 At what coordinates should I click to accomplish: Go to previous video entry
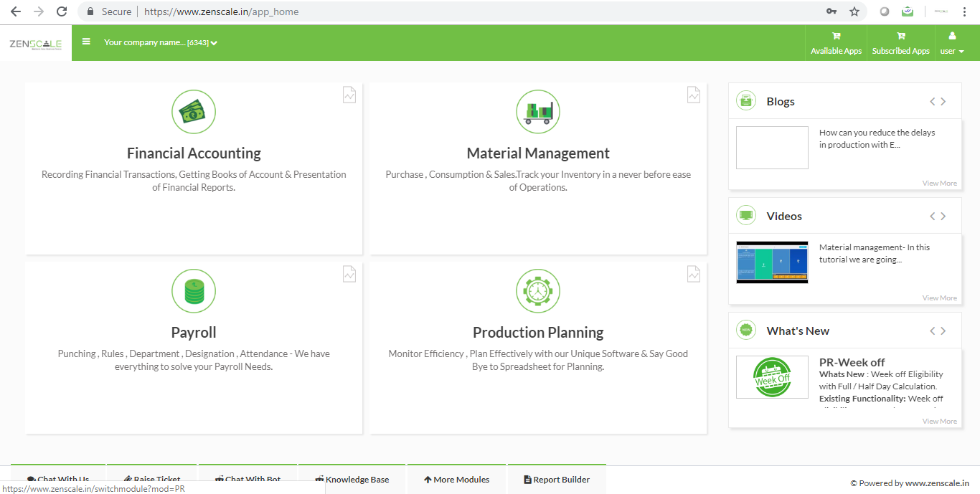click(933, 217)
